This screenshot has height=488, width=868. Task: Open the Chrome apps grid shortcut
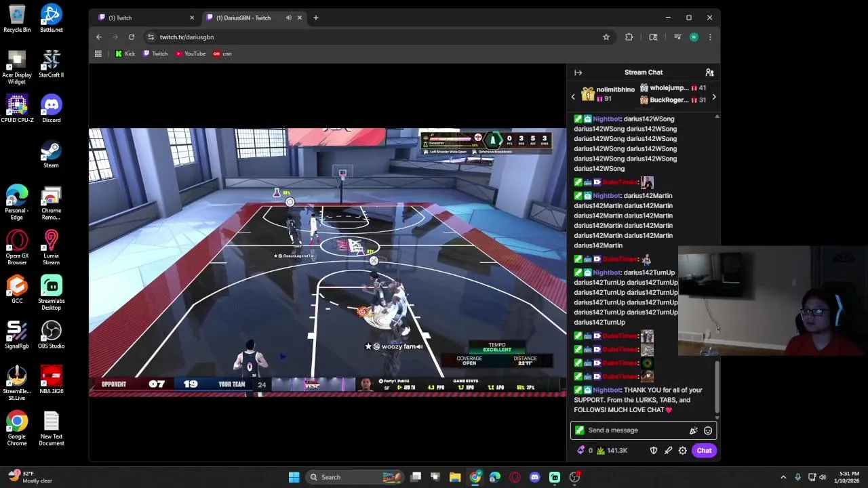click(98, 54)
